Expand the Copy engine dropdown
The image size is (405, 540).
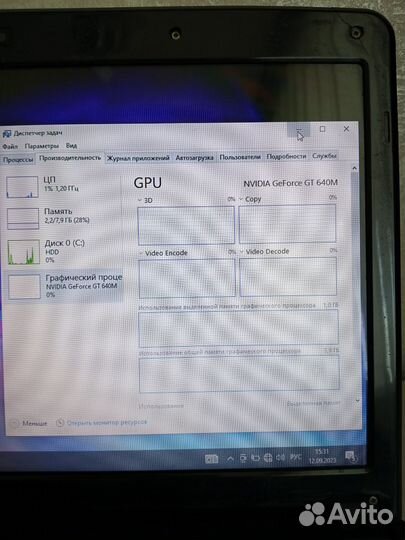[x=241, y=199]
